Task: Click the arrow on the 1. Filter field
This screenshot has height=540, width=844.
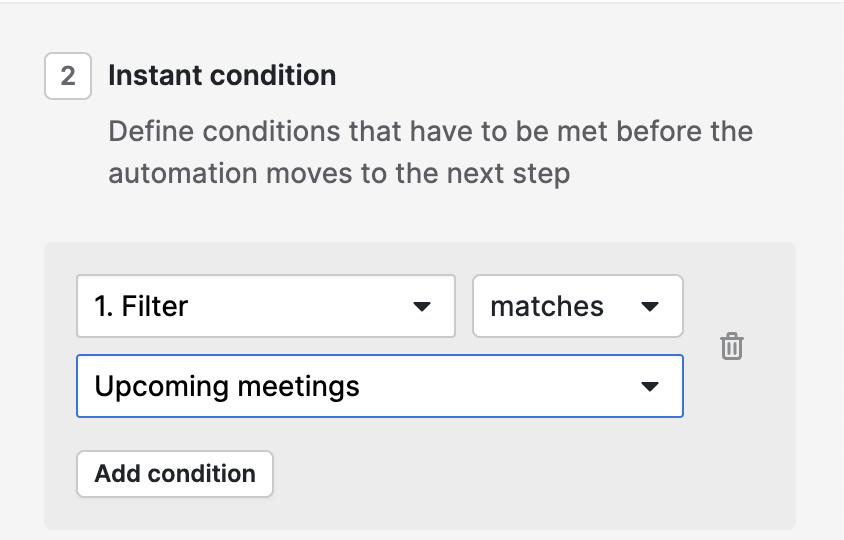Action: tap(422, 307)
